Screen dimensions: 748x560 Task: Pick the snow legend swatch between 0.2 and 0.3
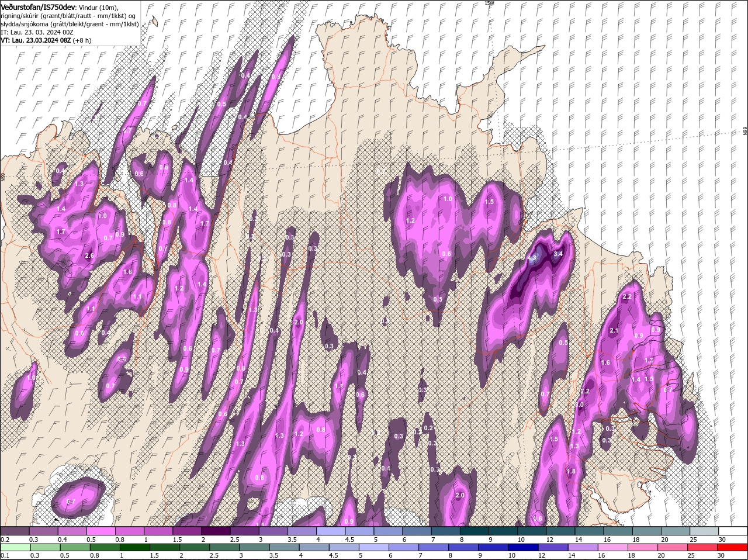[15, 531]
